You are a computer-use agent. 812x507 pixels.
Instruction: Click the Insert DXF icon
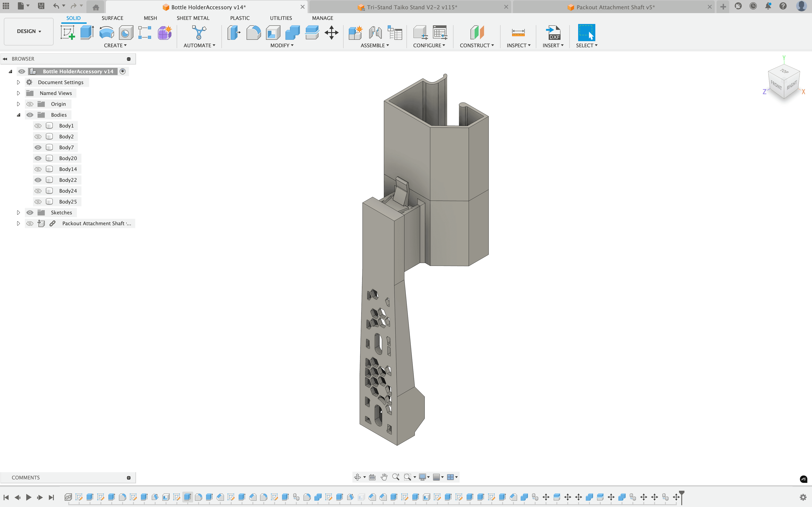(553, 33)
